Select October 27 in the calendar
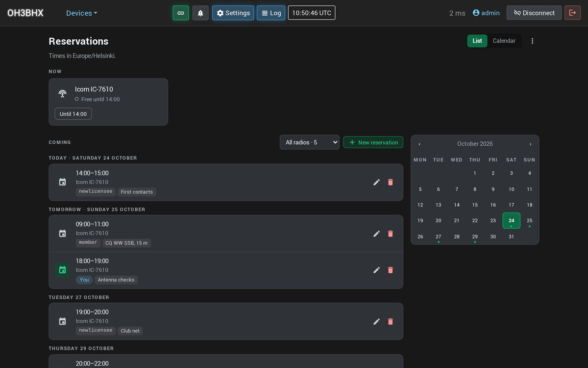The image size is (588, 368). coord(439,237)
